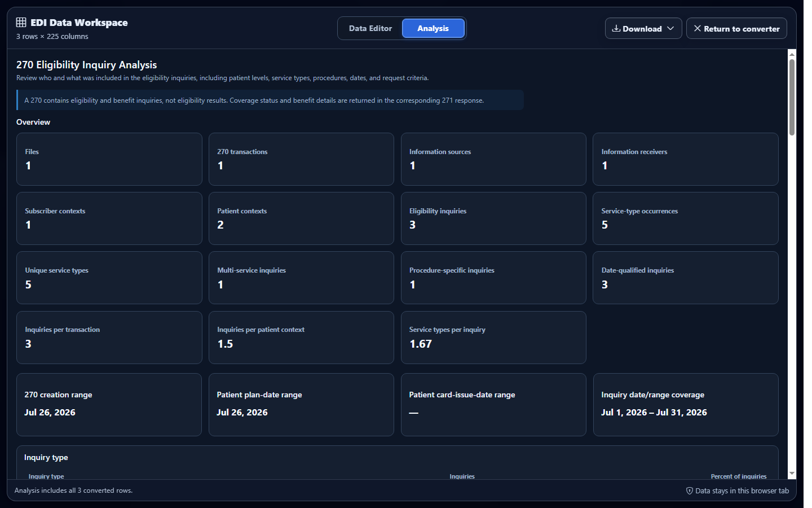Click the Download button label
This screenshot has height=508, width=812.
(642, 29)
